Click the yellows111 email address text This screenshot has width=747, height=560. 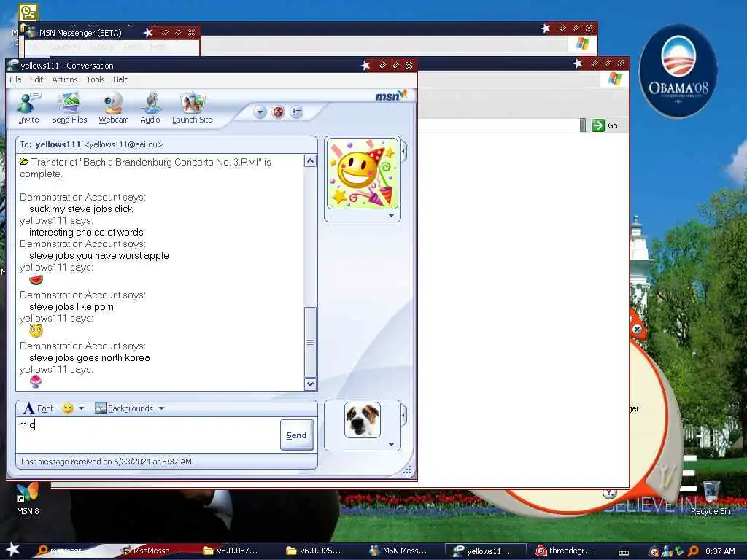pos(123,144)
